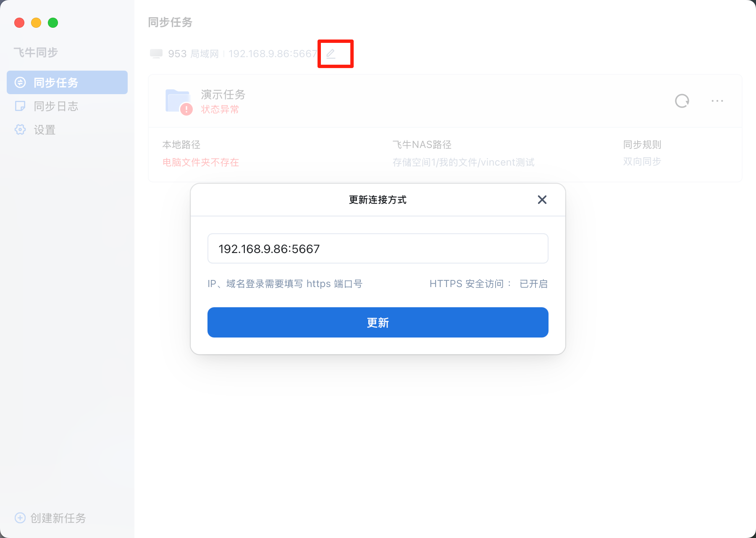This screenshot has height=538, width=756.
Task: Focus the 192.168.9.86:5667 address input field
Action: pyautogui.click(x=378, y=248)
